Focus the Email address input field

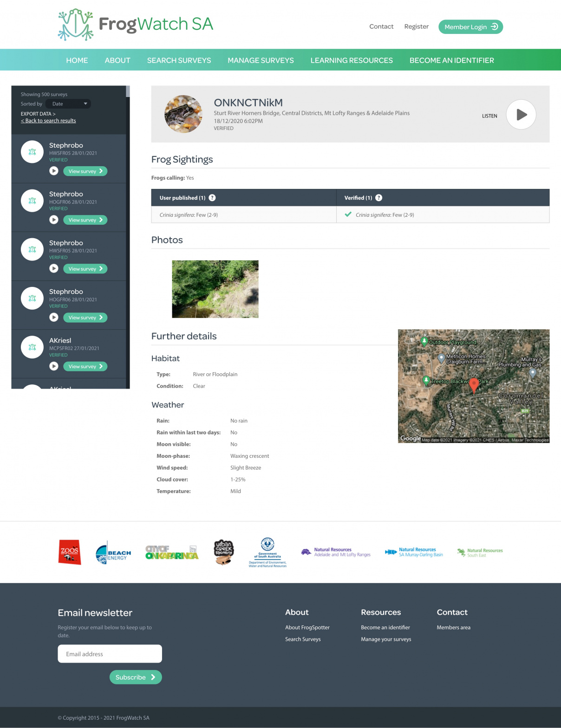(110, 654)
